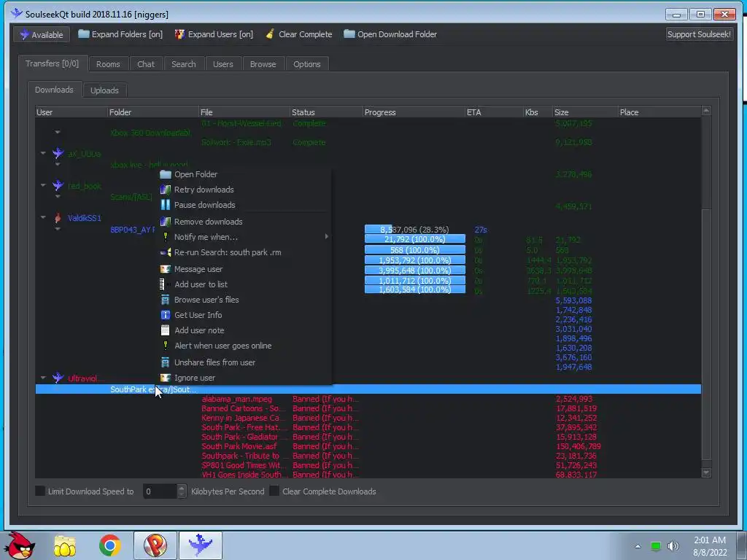This screenshot has width=747, height=560.
Task: Click the 21,792 (100.0%) progress bar
Action: (415, 239)
